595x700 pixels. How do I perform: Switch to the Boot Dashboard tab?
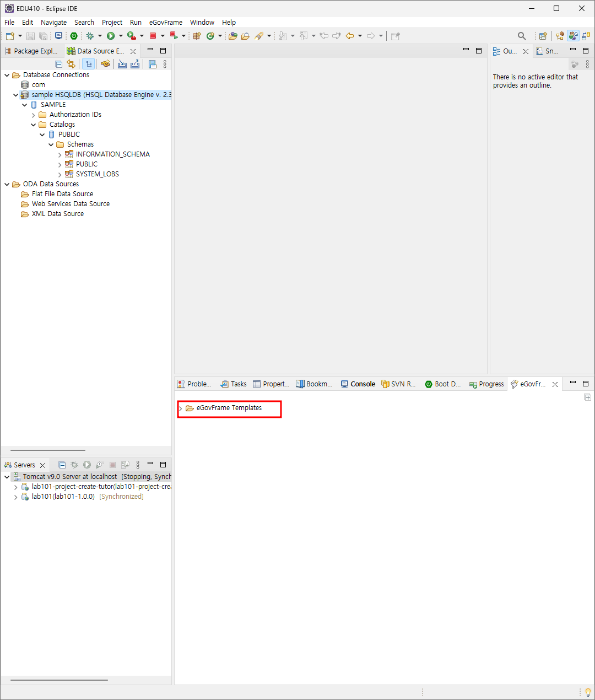click(443, 384)
